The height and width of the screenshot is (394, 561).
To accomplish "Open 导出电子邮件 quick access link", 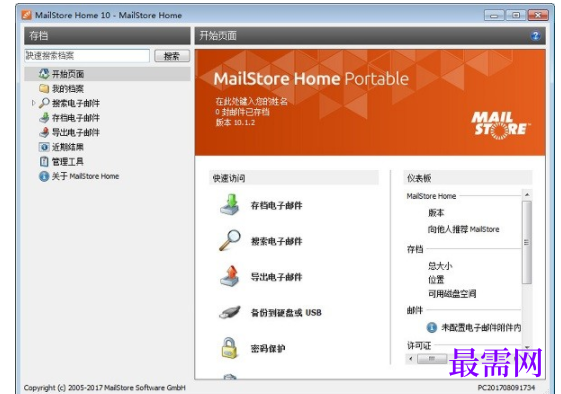I will (277, 277).
